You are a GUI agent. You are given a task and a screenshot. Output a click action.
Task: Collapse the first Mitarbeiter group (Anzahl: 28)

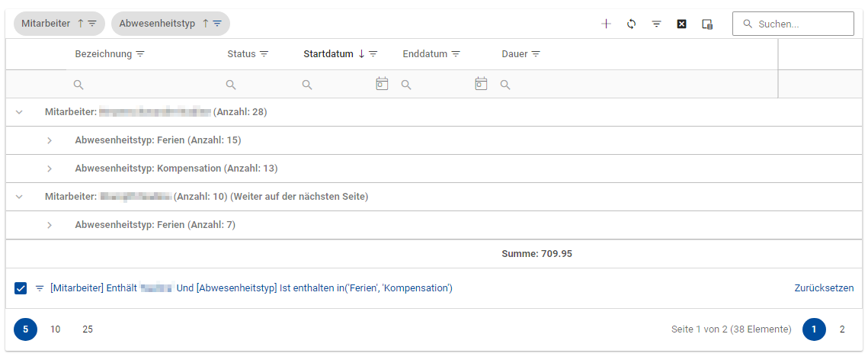point(20,112)
